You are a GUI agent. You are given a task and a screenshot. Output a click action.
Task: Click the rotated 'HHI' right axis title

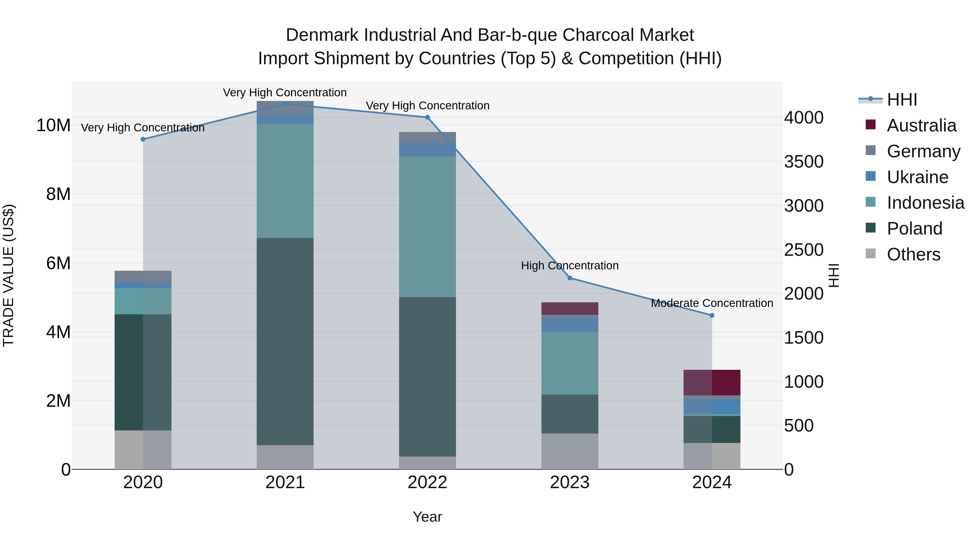point(833,275)
